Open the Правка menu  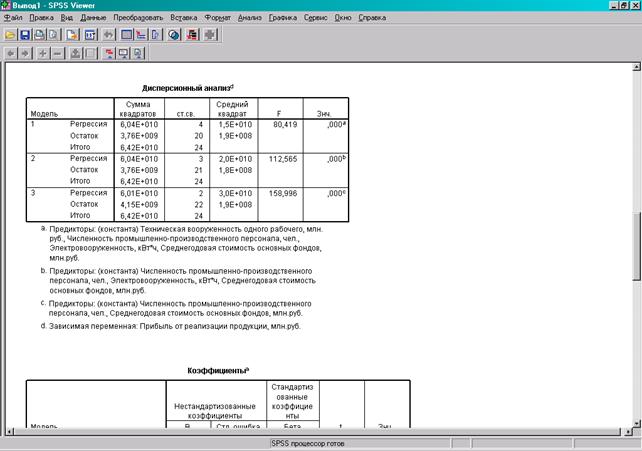41,18
